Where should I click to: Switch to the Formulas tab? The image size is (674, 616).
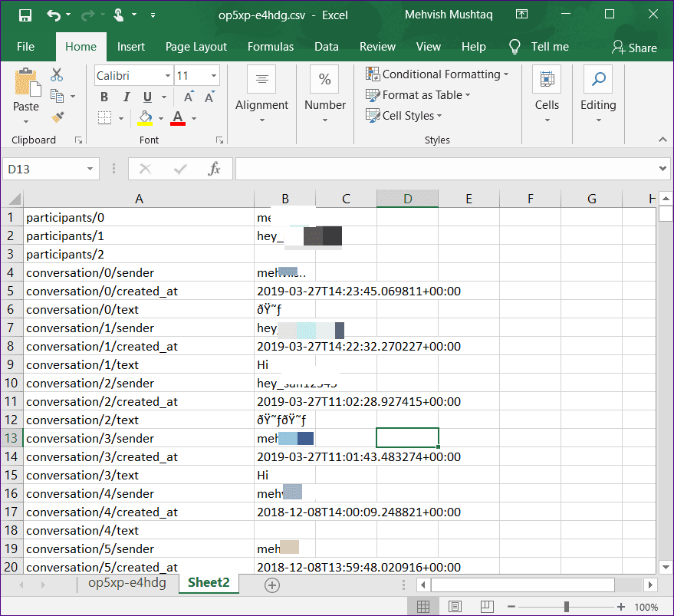(x=271, y=47)
